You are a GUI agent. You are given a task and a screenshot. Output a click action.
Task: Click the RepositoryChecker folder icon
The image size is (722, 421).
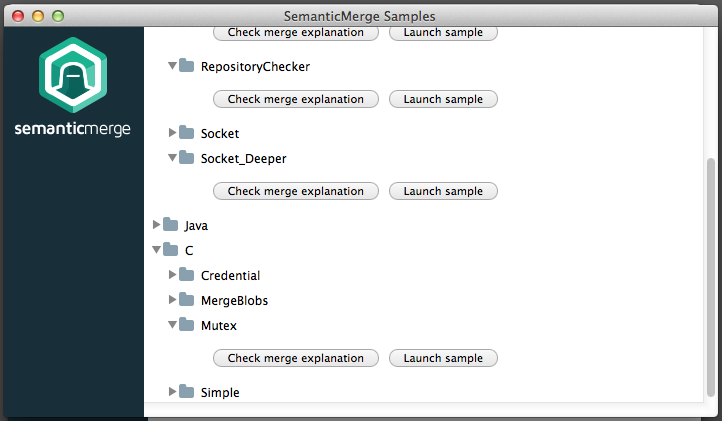click(x=186, y=66)
